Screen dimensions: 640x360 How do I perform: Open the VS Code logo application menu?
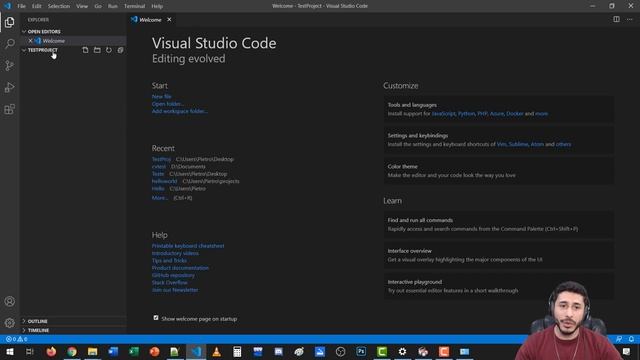[x=7, y=6]
